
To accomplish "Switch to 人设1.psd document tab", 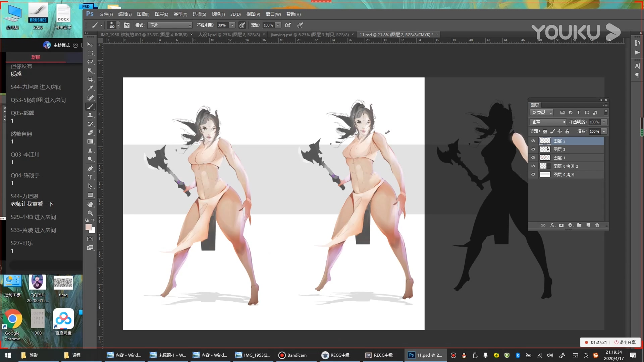I will point(229,35).
